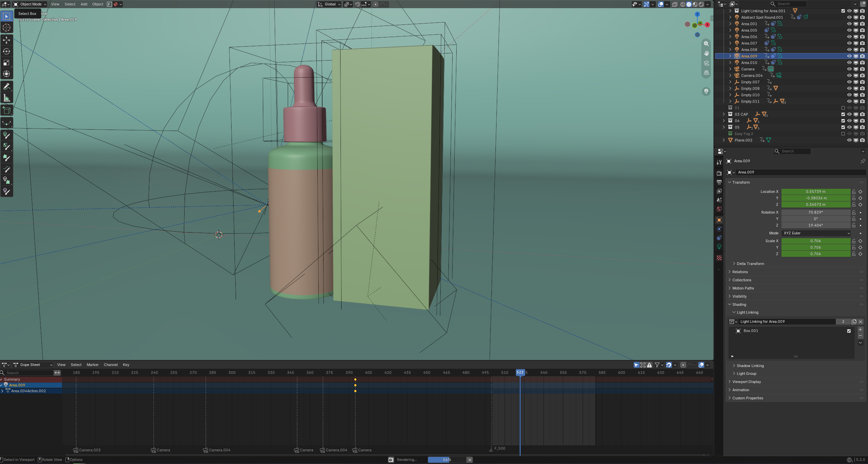
Task: Select the Annotate tool
Action: [x=6, y=87]
